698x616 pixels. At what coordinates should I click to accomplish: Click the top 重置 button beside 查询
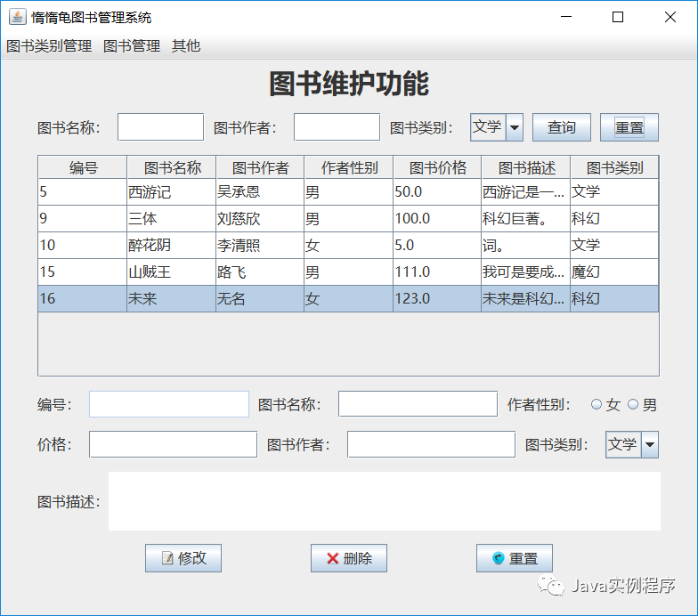629,128
